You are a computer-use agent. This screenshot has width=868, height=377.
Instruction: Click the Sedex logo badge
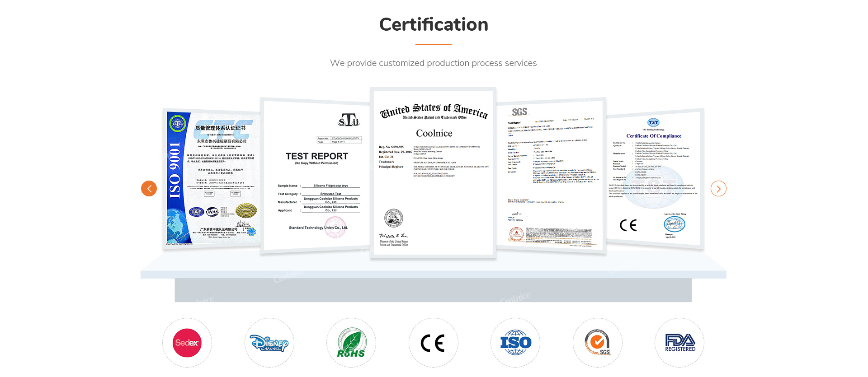187,343
